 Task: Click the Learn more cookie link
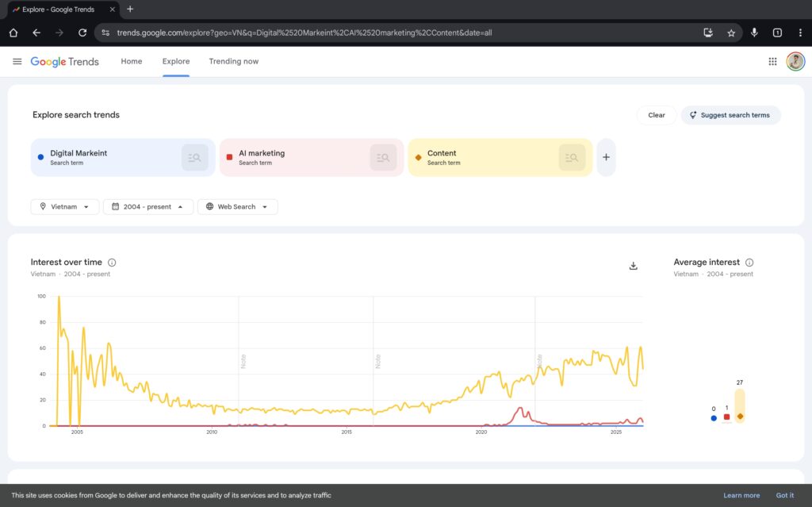(x=741, y=496)
